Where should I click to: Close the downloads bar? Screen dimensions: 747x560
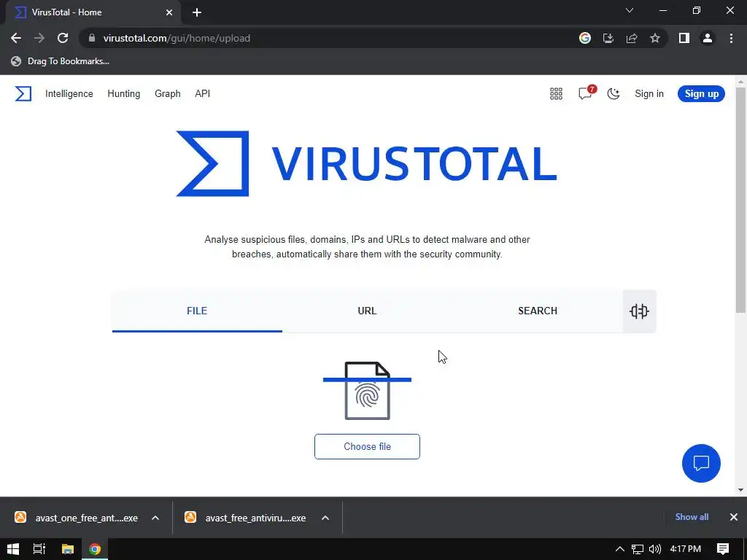click(x=734, y=517)
